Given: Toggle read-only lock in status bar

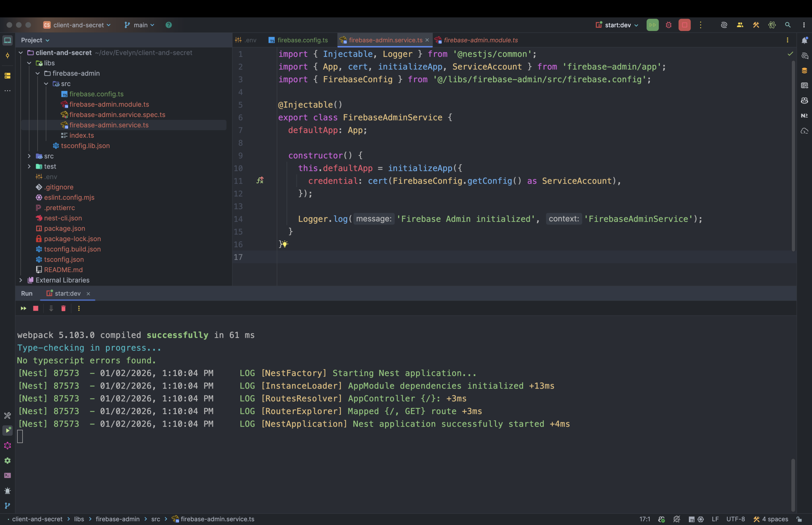Looking at the screenshot, I should pos(799,519).
